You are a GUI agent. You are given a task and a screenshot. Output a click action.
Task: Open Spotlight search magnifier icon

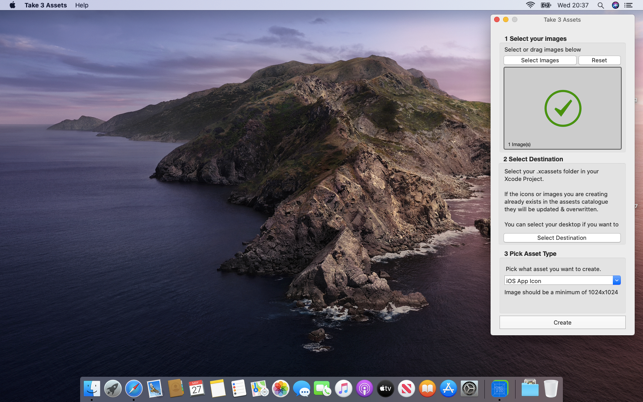point(601,5)
